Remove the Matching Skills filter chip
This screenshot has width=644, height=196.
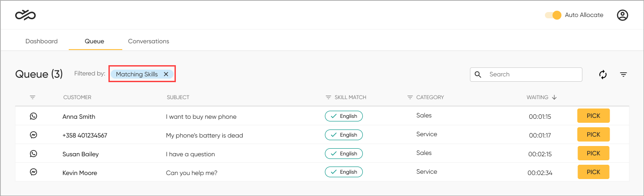(166, 74)
